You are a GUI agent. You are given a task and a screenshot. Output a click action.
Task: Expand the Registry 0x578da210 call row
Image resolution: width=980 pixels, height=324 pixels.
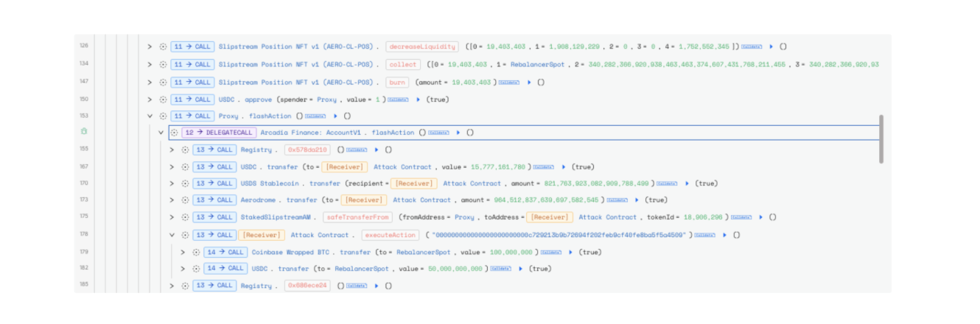click(172, 149)
